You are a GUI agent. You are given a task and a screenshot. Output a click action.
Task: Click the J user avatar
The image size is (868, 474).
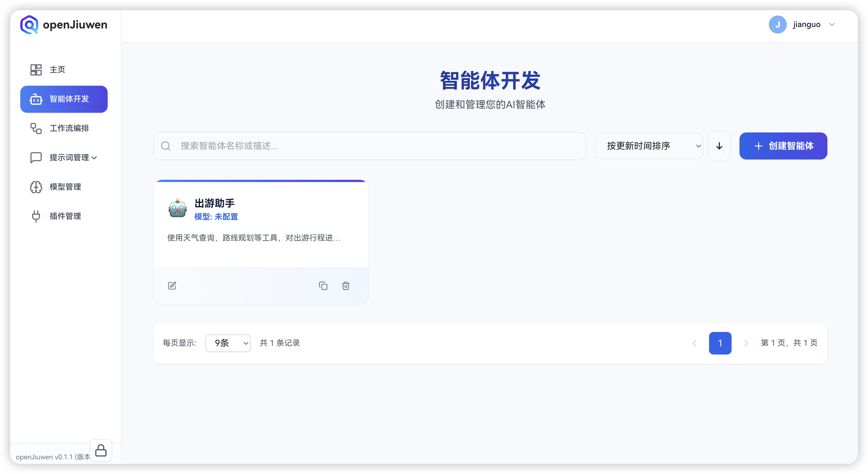[777, 25]
